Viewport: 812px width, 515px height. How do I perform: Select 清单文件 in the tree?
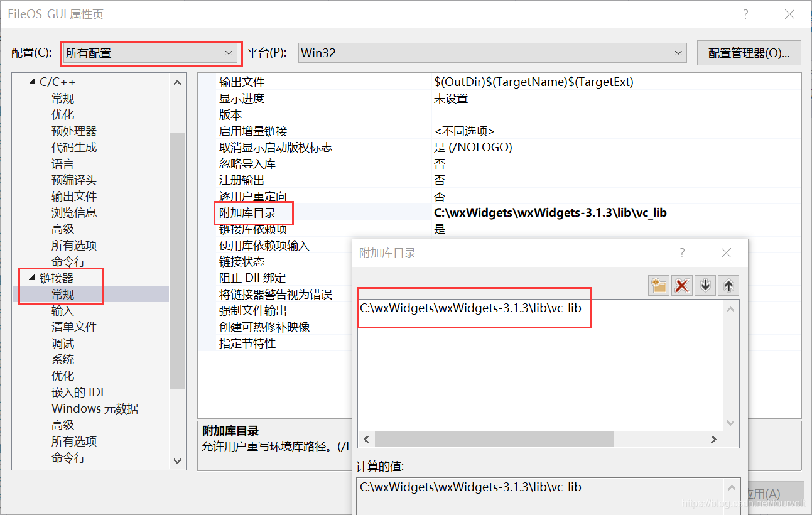pos(74,327)
